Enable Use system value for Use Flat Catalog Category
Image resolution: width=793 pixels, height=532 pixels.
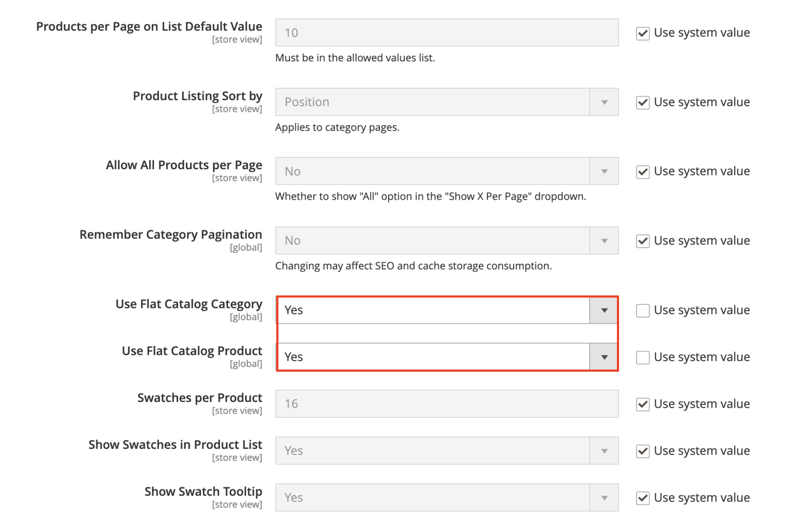point(642,311)
